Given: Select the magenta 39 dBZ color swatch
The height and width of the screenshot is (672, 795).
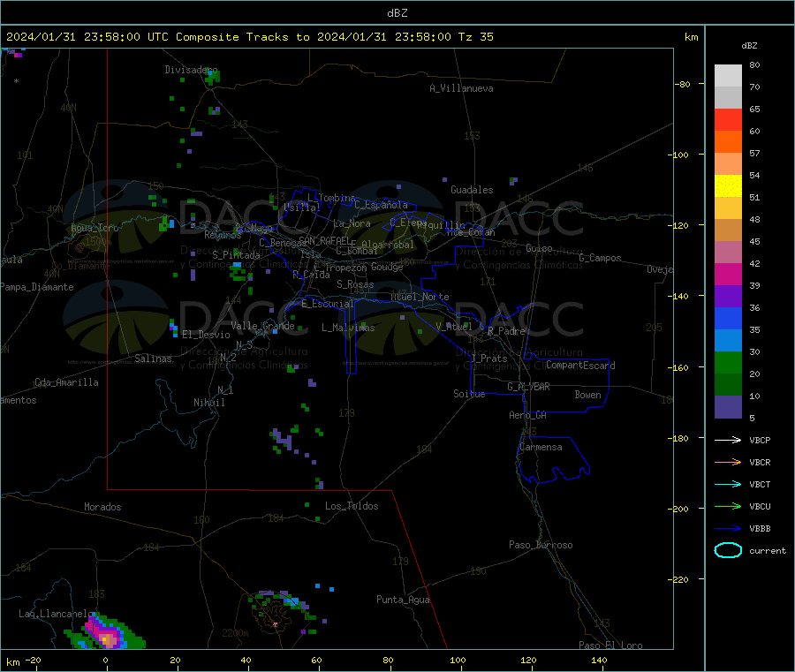Looking at the screenshot, I should tap(728, 274).
